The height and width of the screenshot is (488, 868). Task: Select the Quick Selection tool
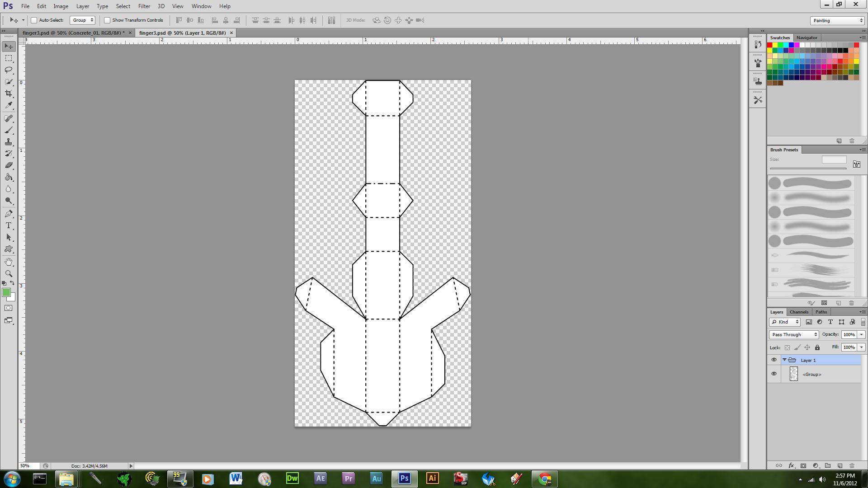click(x=9, y=82)
